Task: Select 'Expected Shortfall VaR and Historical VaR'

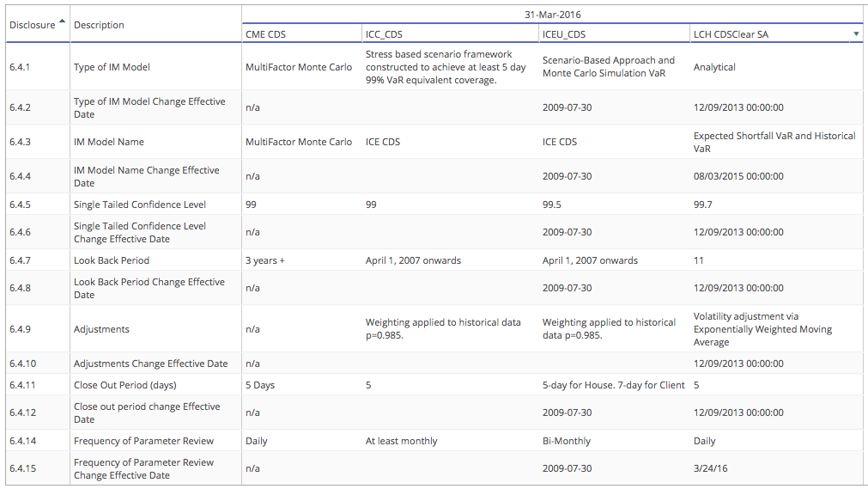Action: (774, 142)
